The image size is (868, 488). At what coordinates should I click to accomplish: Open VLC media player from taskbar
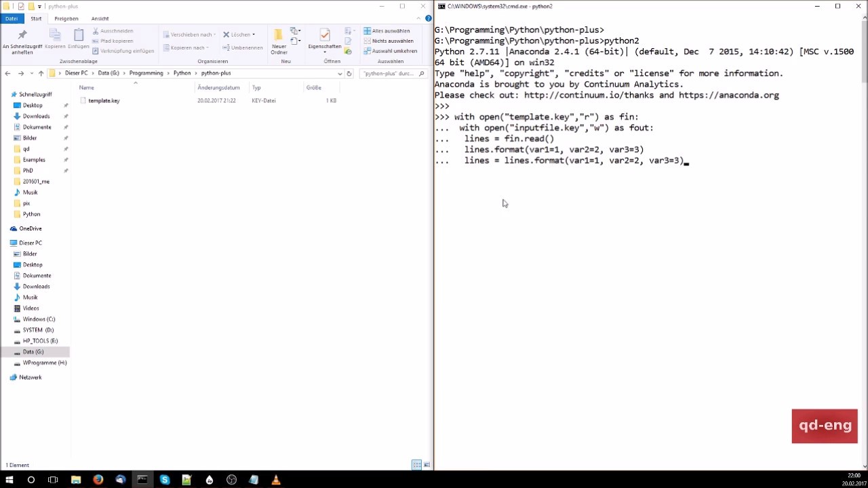click(276, 480)
